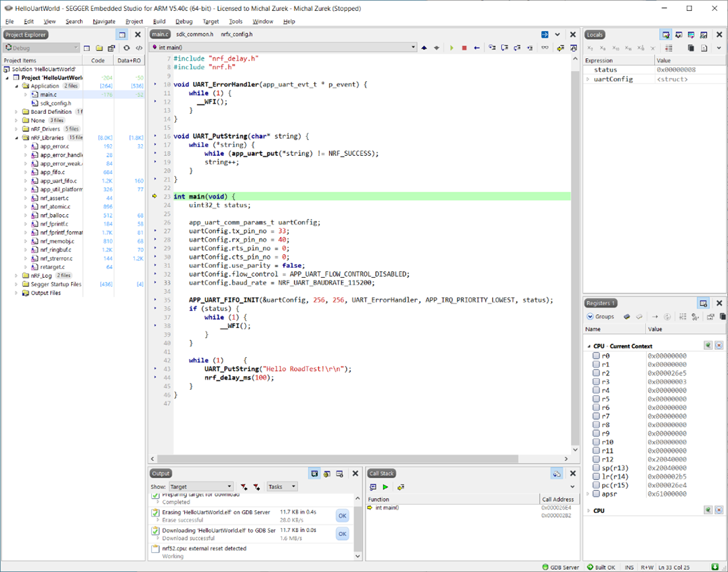Viewport: 728px width, 572px height.
Task: Check the pc(r15) register checkbox
Action: (x=597, y=485)
